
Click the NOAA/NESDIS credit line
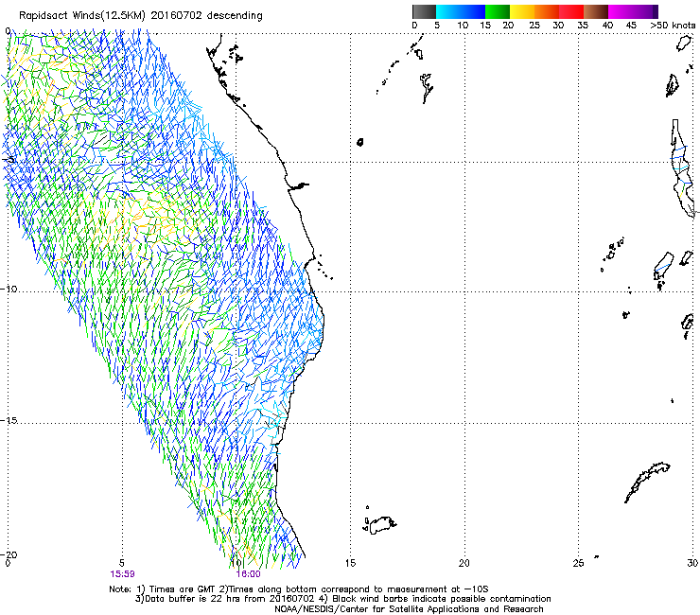click(x=409, y=609)
